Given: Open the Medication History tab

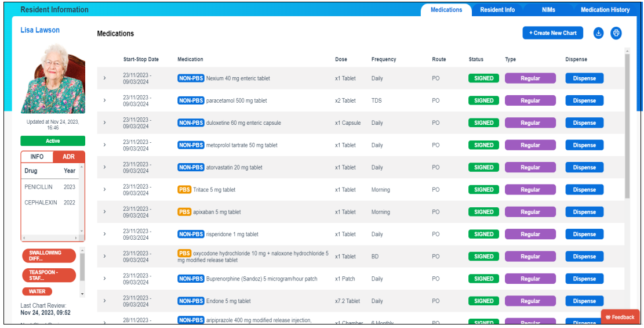Looking at the screenshot, I should 605,10.
